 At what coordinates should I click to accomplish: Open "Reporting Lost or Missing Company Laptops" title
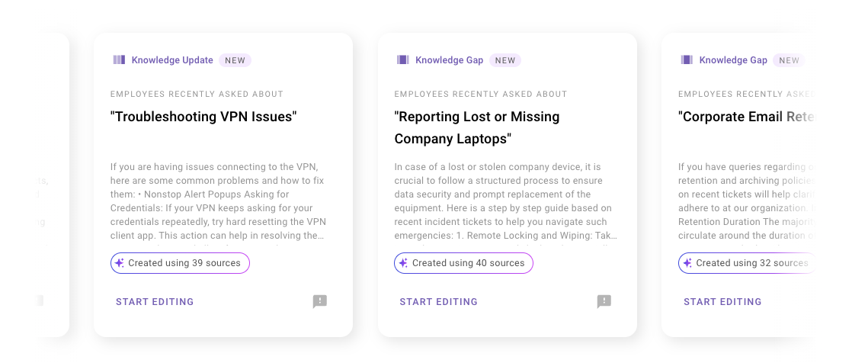click(x=476, y=128)
